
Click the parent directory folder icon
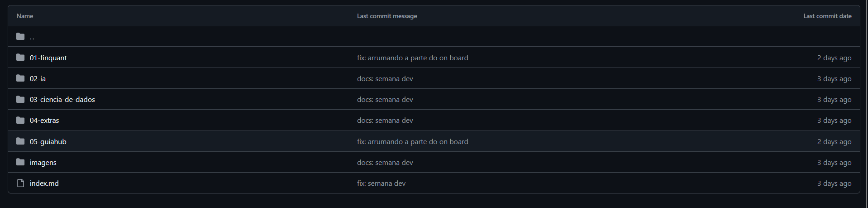point(20,37)
